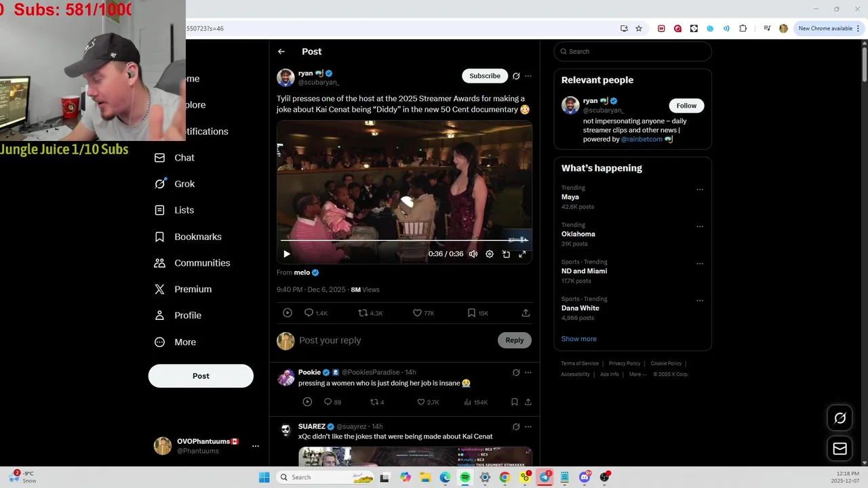View Pookie's reply analytics 154K

[475, 402]
